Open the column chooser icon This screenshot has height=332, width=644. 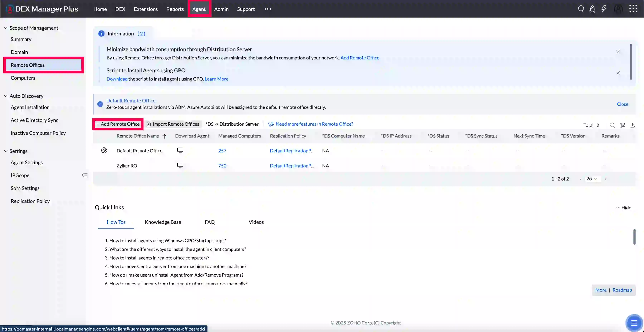click(x=622, y=125)
